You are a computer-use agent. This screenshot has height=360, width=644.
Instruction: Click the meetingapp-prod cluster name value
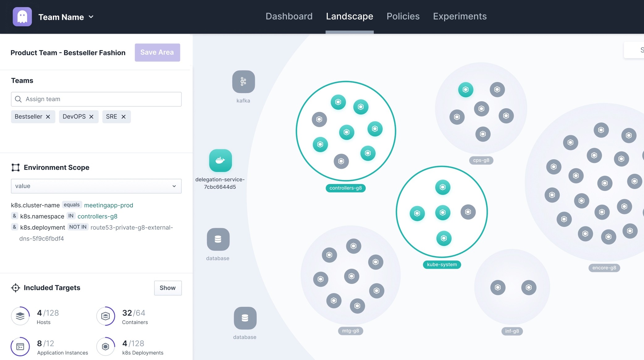coord(109,205)
